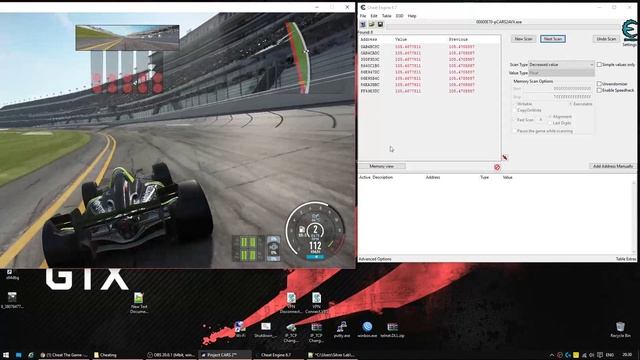Open the D3D menu in Cheat Engine
The width and height of the screenshot is (640, 360).
click(x=400, y=16)
